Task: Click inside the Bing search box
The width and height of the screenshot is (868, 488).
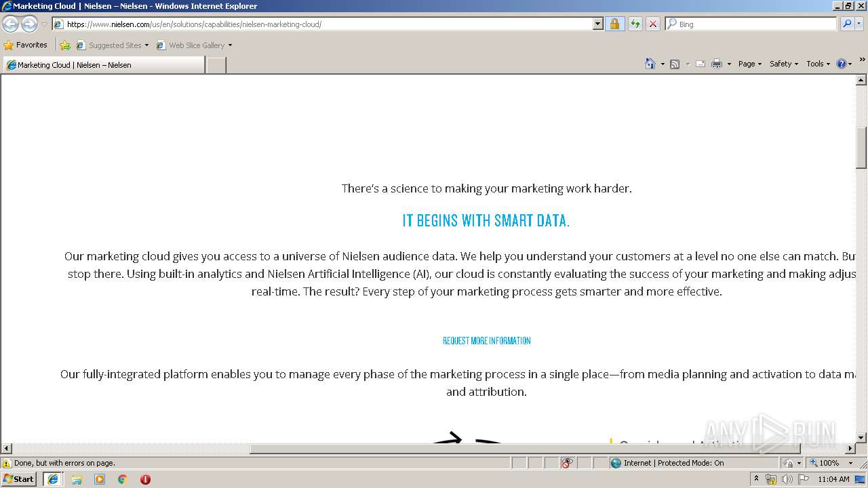Action: point(751,24)
